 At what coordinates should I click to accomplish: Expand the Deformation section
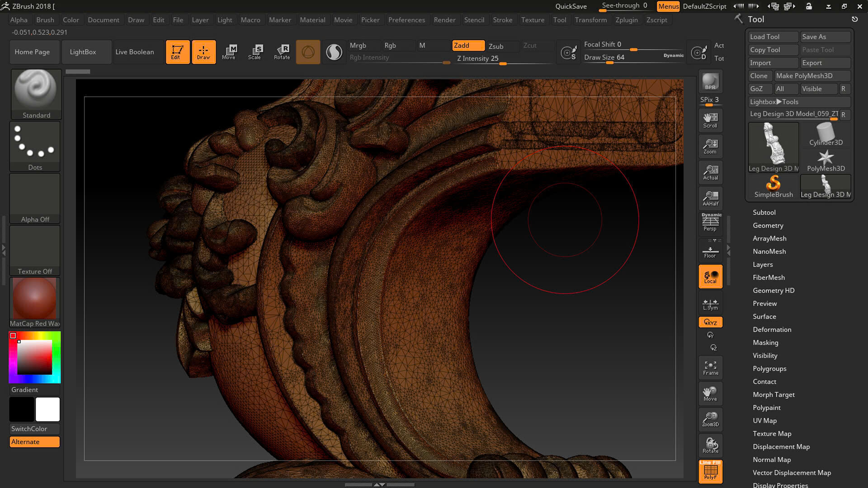[x=772, y=329]
